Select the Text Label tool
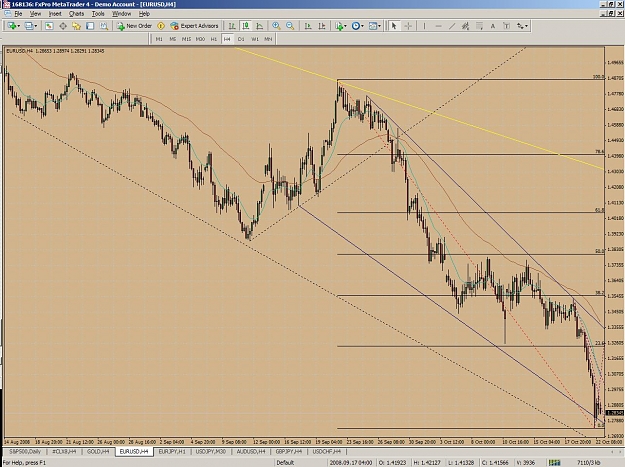The width and height of the screenshot is (625, 467). [507, 26]
